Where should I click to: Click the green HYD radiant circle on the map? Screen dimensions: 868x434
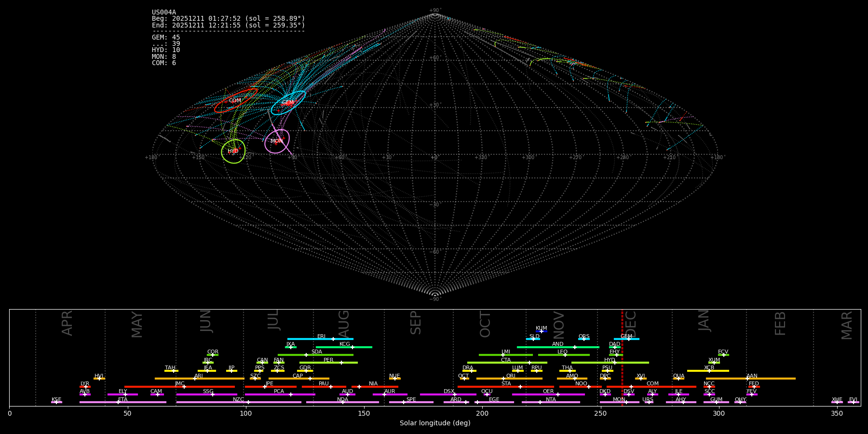coord(233,151)
